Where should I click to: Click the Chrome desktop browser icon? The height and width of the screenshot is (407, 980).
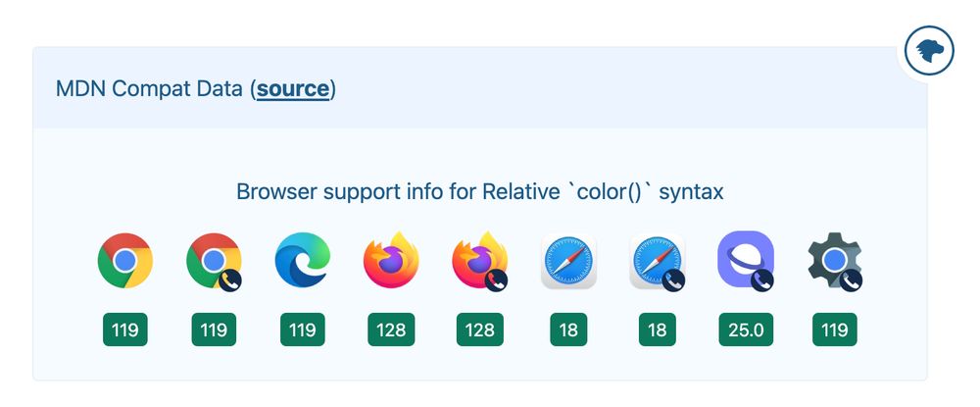pos(125,261)
